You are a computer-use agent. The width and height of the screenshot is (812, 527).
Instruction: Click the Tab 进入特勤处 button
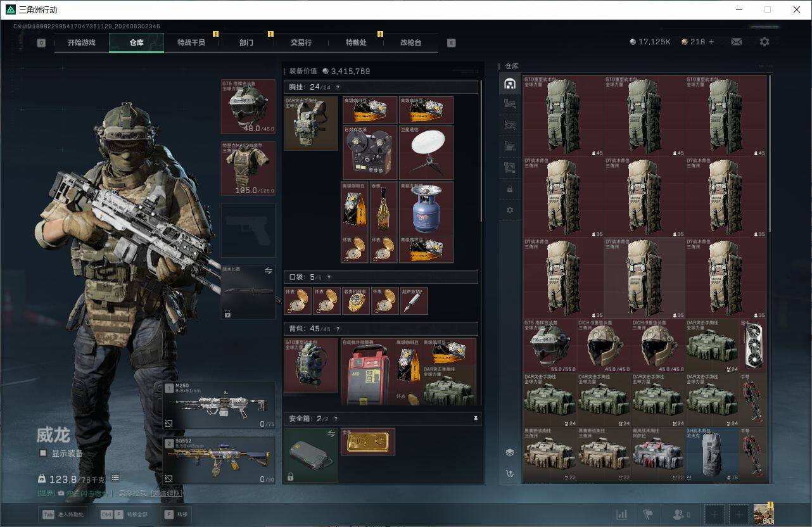[x=63, y=514]
